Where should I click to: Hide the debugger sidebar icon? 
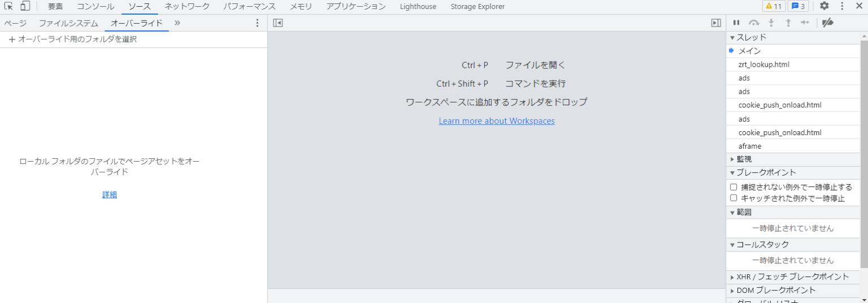pyautogui.click(x=716, y=23)
